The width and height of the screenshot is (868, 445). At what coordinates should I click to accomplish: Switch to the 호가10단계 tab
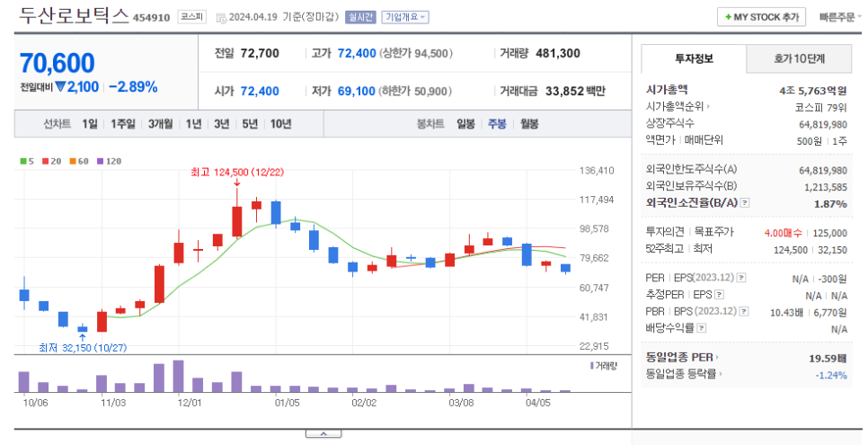coord(799,58)
